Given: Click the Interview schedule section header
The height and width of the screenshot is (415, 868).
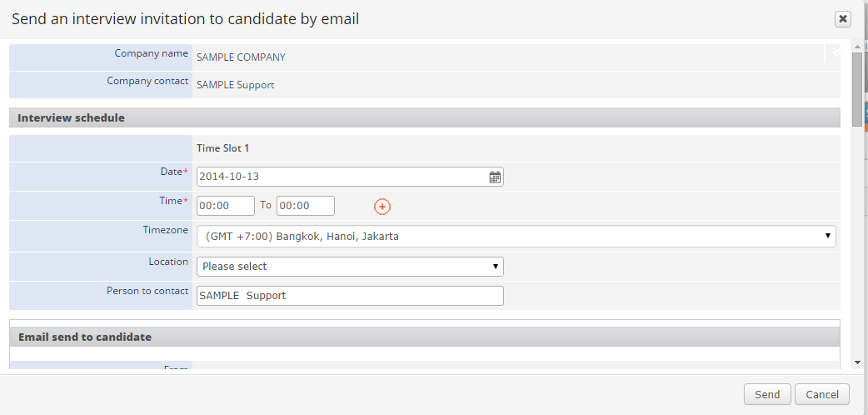Looking at the screenshot, I should coord(425,118).
